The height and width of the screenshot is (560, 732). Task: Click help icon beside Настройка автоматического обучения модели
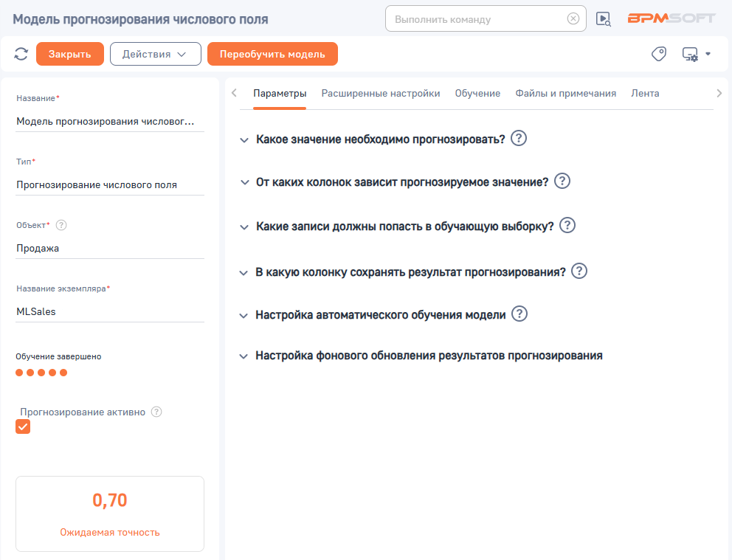click(x=519, y=314)
